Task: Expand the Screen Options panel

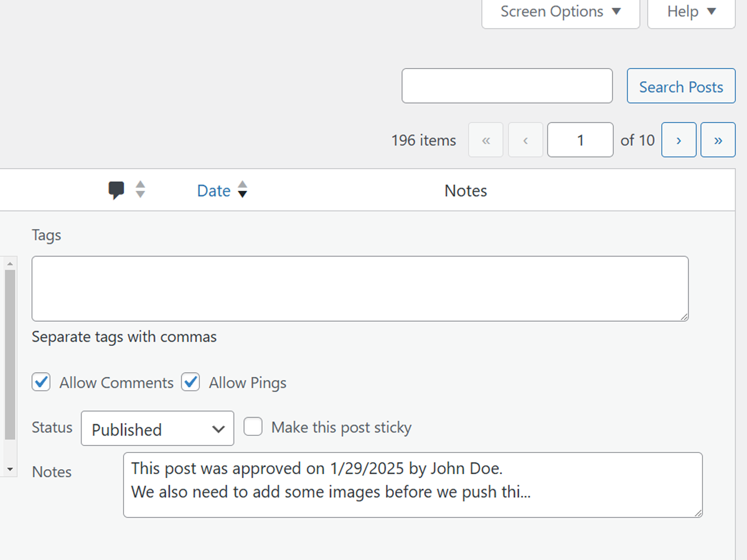Action: (560, 12)
